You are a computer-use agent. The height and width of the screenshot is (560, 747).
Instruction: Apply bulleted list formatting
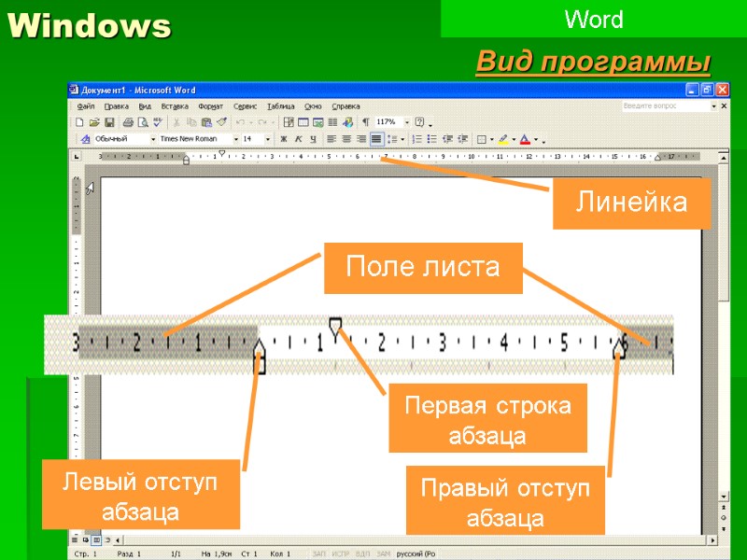[431, 139]
